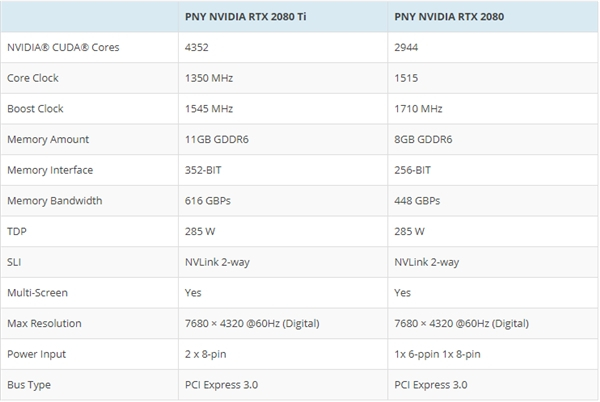
Task: Click the 4352 CUDA cores value
Action: (198, 46)
